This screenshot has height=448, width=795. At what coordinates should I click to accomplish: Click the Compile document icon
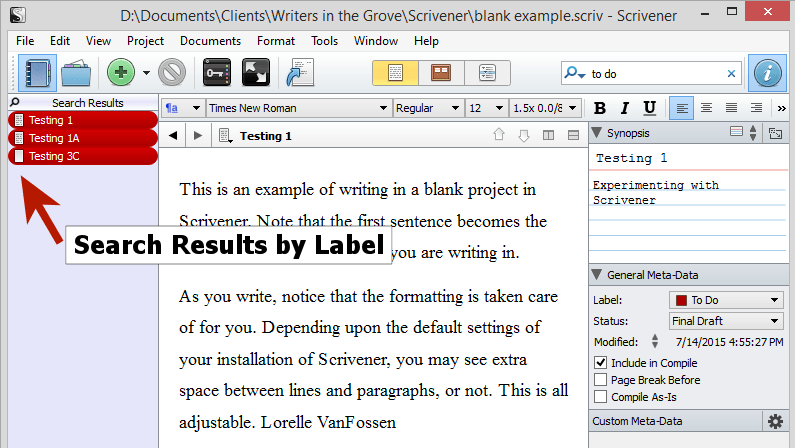pos(300,72)
